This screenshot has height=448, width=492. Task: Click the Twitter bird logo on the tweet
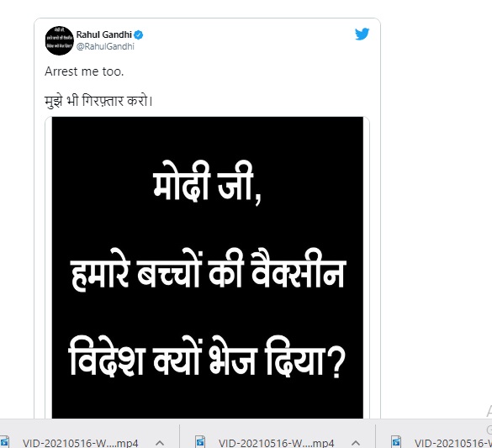click(x=362, y=34)
